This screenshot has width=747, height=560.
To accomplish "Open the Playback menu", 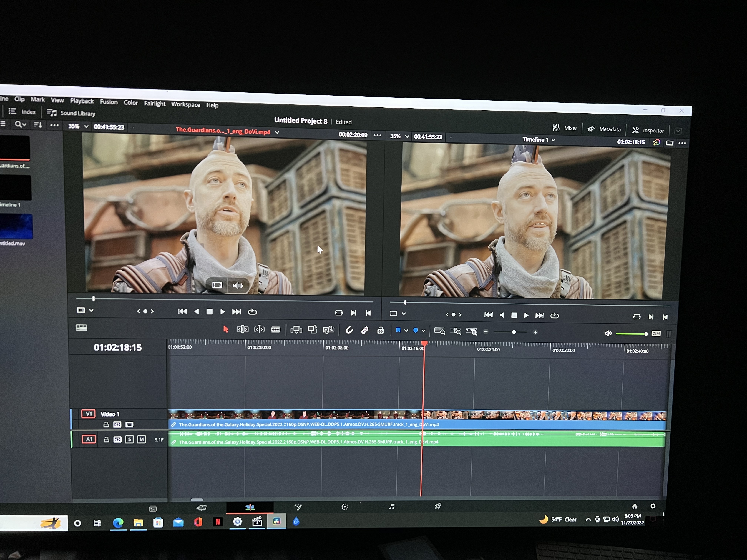I will (82, 101).
